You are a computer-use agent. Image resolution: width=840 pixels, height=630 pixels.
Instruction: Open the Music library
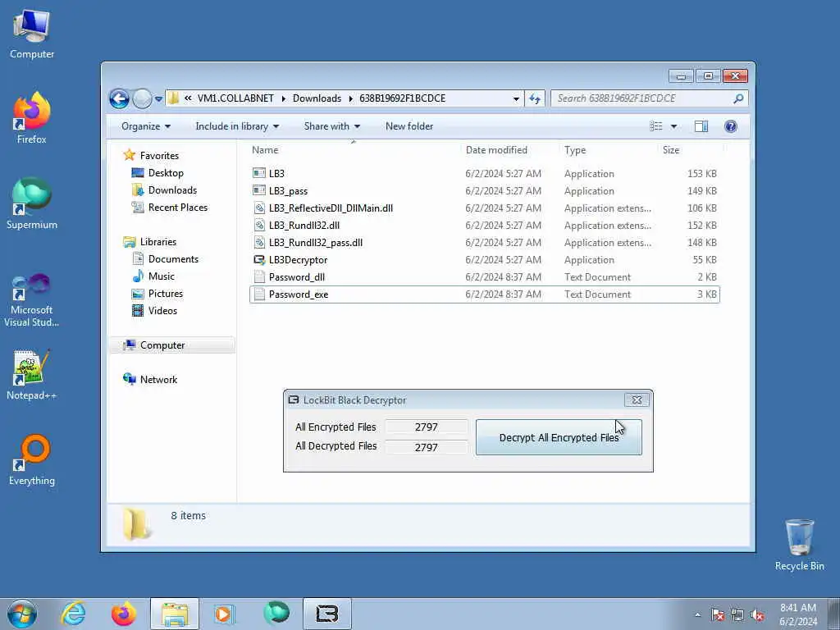pos(162,276)
